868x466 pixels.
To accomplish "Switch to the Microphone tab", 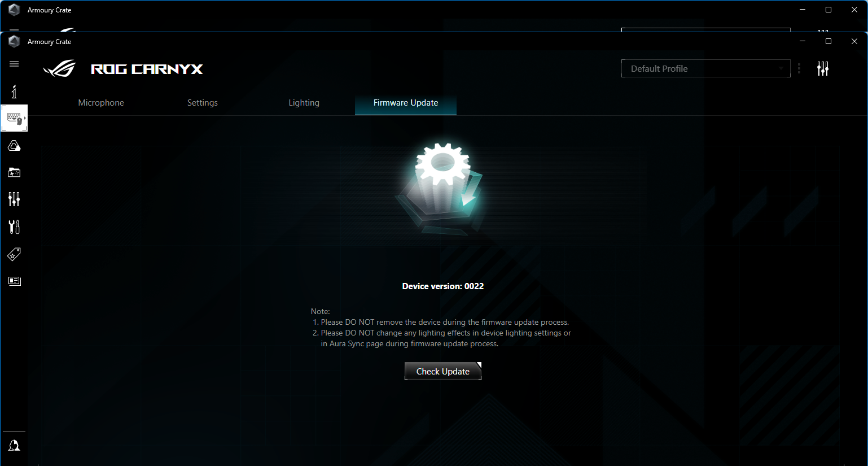I will (101, 103).
